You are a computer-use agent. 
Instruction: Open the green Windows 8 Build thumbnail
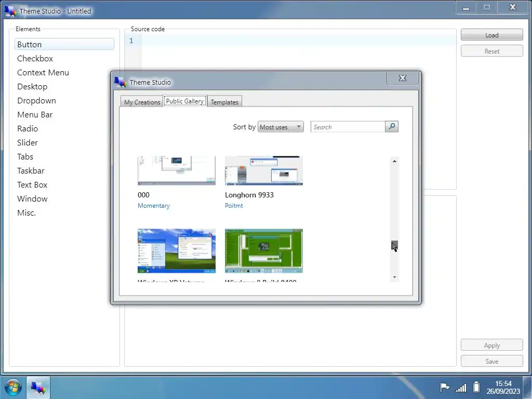pyautogui.click(x=263, y=251)
